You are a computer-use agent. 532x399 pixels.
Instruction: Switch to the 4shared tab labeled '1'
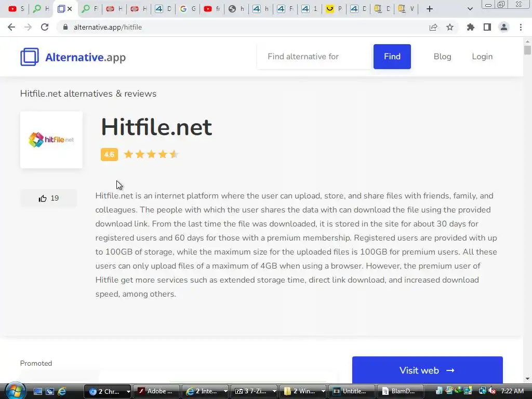(x=310, y=9)
